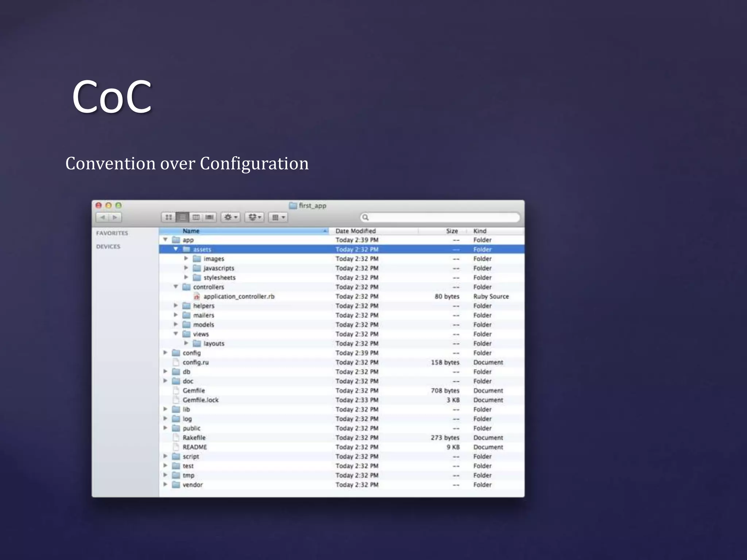This screenshot has width=747, height=560.
Task: Select the config.ru document icon
Action: 176,362
